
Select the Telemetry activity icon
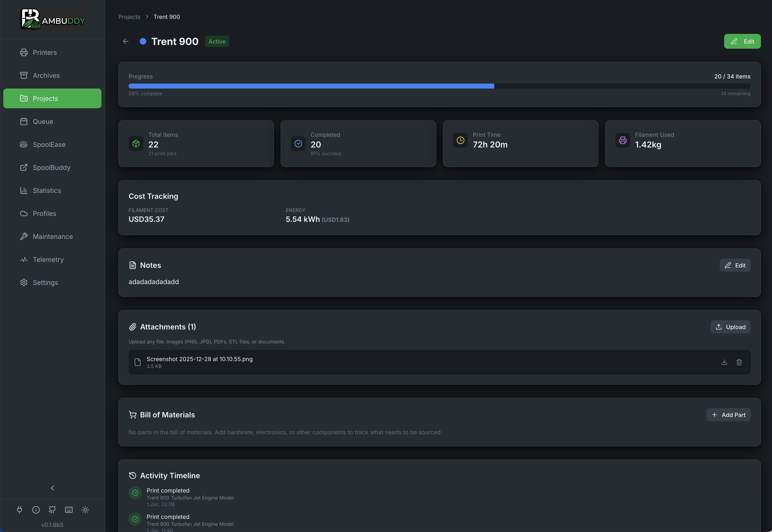click(x=24, y=259)
